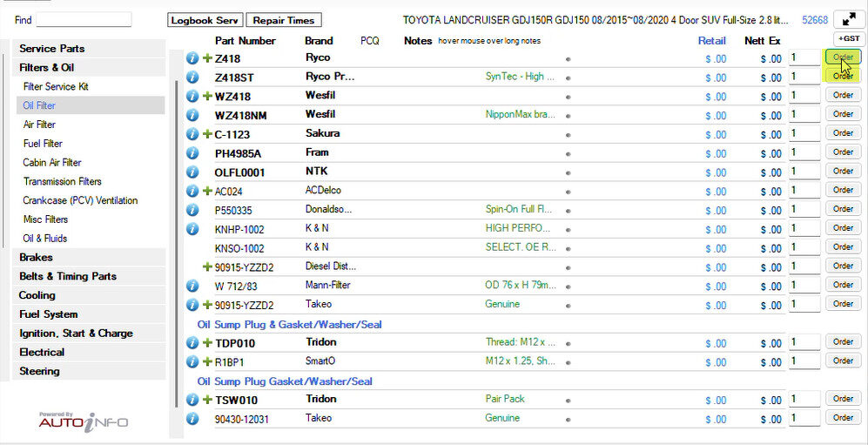Click info icon for OLFL0001 NTK

point(192,172)
